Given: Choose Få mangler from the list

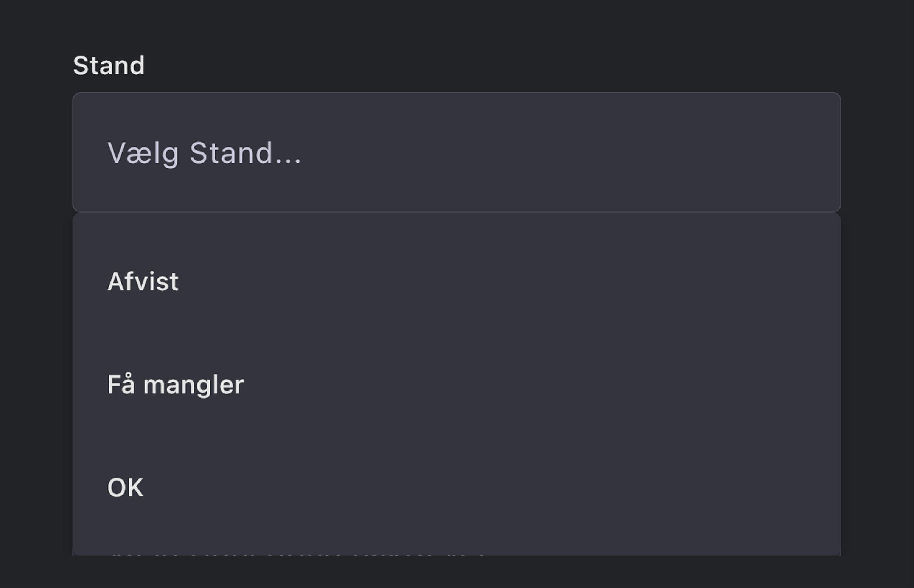Looking at the screenshot, I should [175, 385].
